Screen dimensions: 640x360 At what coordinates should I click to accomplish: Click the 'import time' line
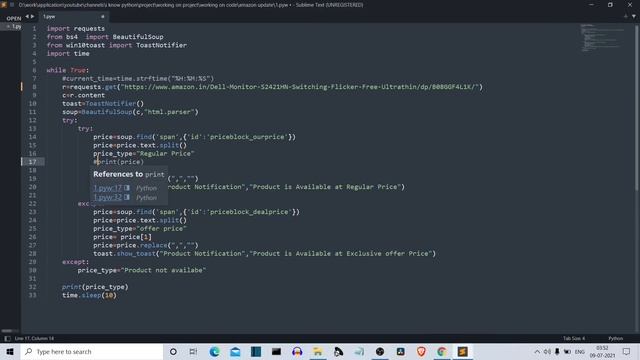pyautogui.click(x=68, y=53)
